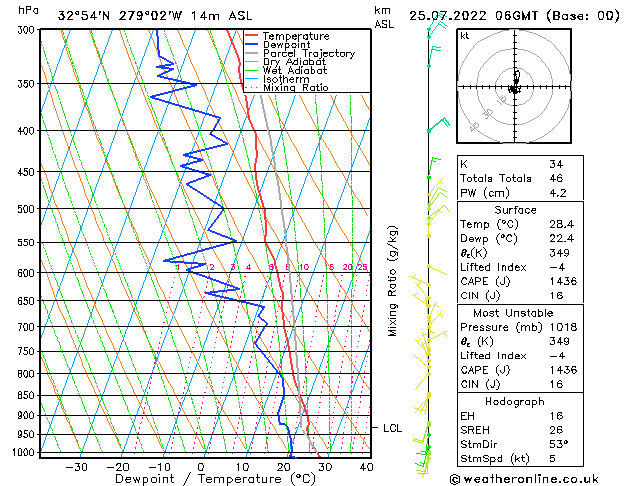Click the 'Isotherm' legend label
This screenshot has width=629, height=486.
(x=286, y=79)
